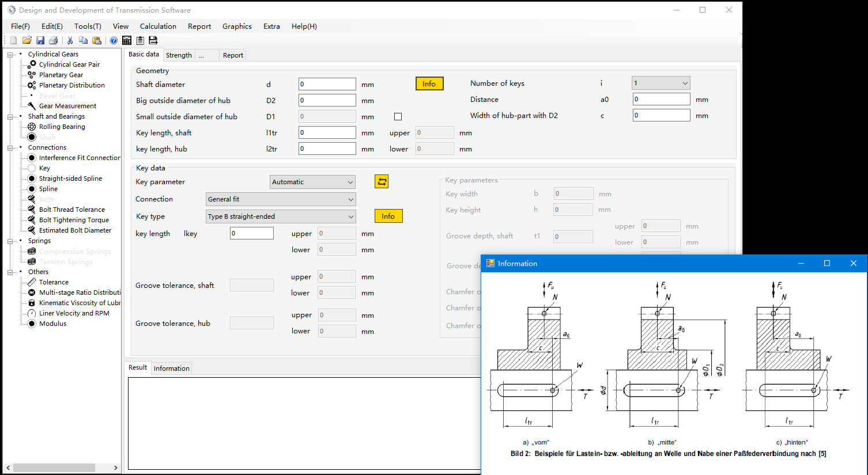Open the Tools(T) menu
Screen dimensions: 868x475
coord(88,26)
